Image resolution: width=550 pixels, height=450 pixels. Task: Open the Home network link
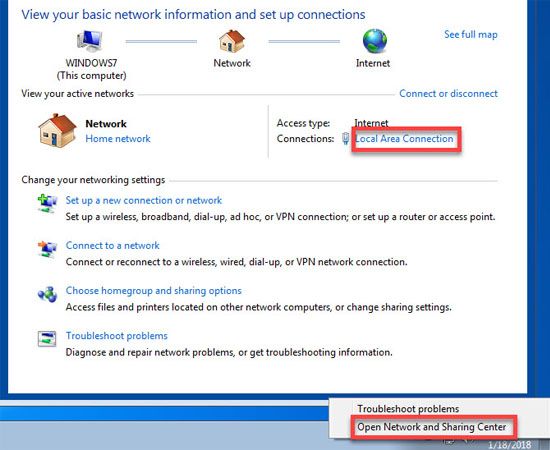coord(118,139)
